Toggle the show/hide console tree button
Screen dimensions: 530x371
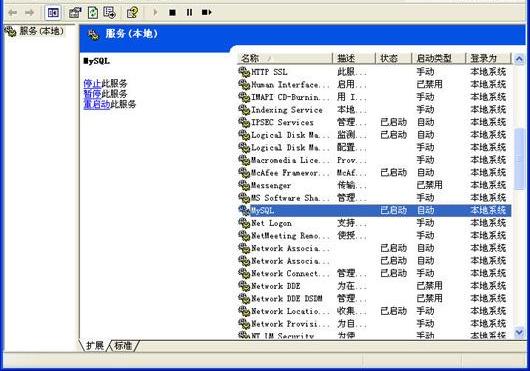(x=53, y=13)
